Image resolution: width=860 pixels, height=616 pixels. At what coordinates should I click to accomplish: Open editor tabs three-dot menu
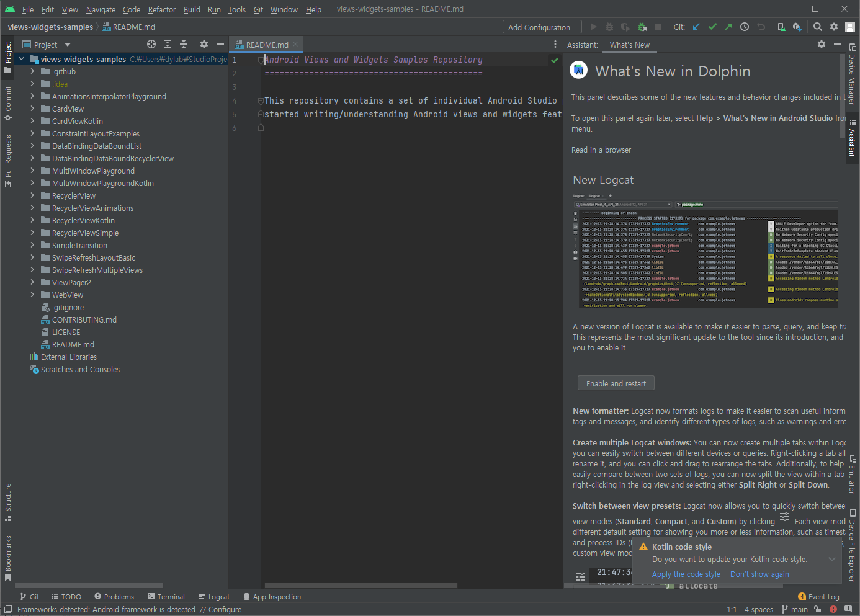tap(555, 44)
